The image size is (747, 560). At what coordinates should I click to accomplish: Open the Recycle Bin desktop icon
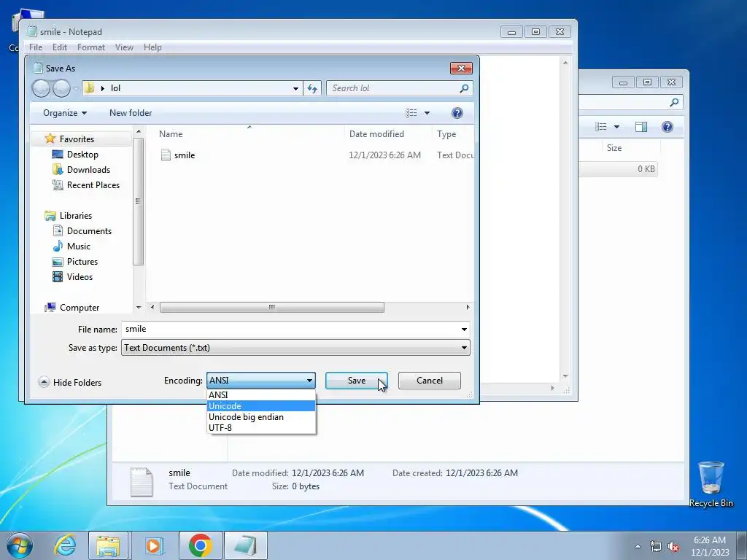click(711, 483)
